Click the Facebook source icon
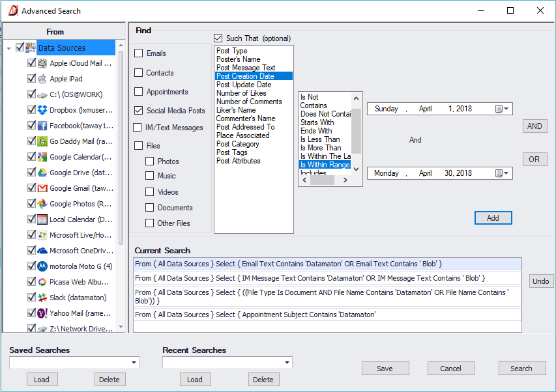This screenshot has height=392, width=556. click(42, 126)
